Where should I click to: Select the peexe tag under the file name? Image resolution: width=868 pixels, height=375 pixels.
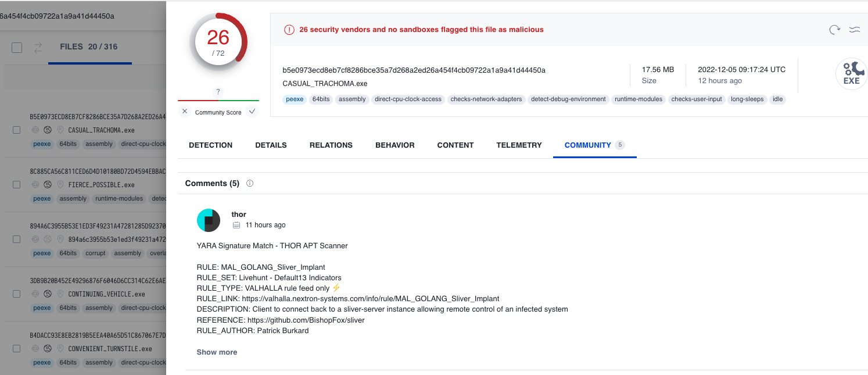pyautogui.click(x=295, y=99)
